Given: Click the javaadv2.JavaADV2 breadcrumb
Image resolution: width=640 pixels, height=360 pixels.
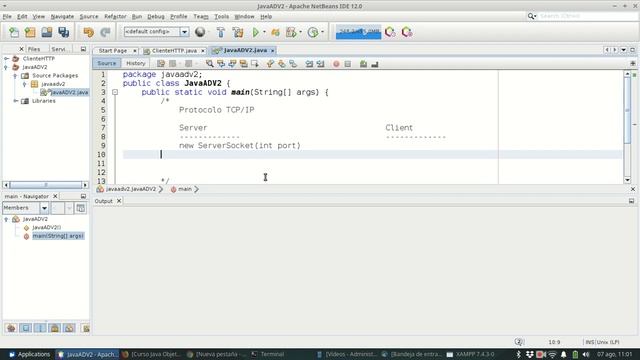Looking at the screenshot, I should coord(131,189).
